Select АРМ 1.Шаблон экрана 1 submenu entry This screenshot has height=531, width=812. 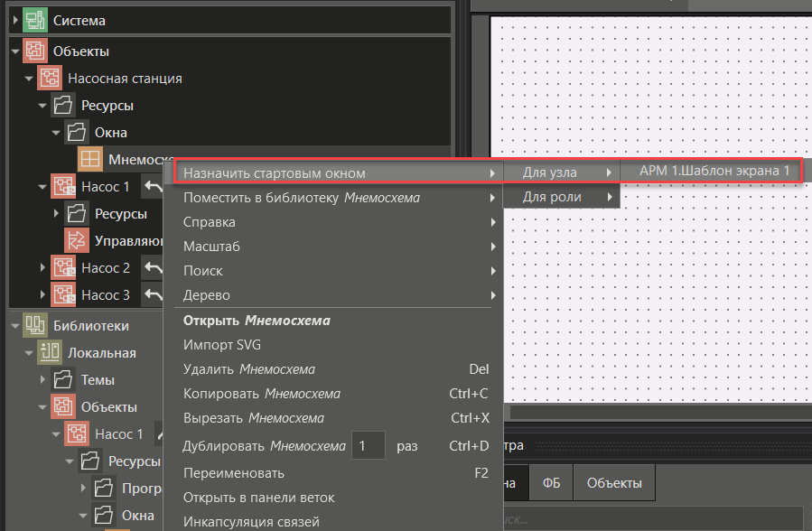714,171
